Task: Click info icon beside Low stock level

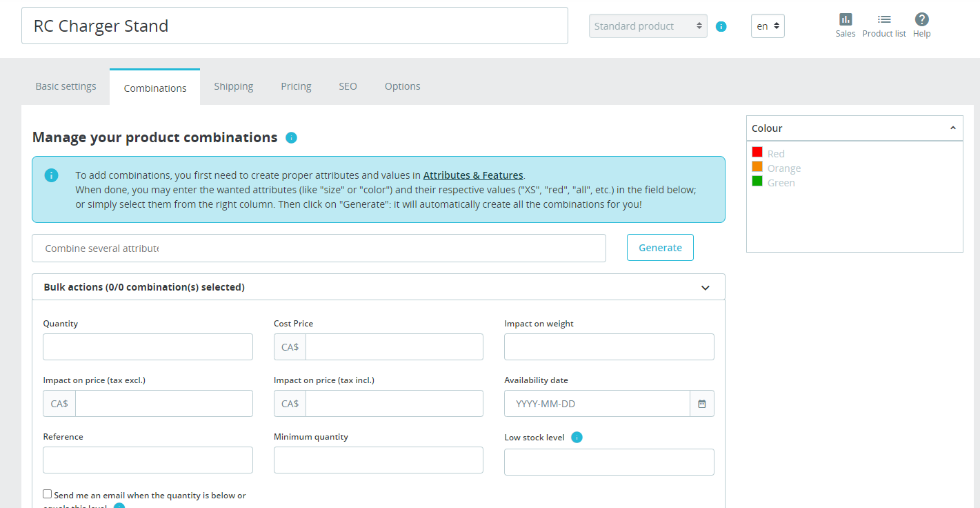Action: 577,437
